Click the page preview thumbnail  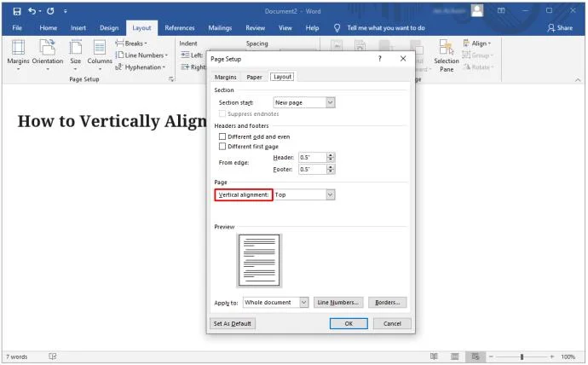[x=259, y=260]
